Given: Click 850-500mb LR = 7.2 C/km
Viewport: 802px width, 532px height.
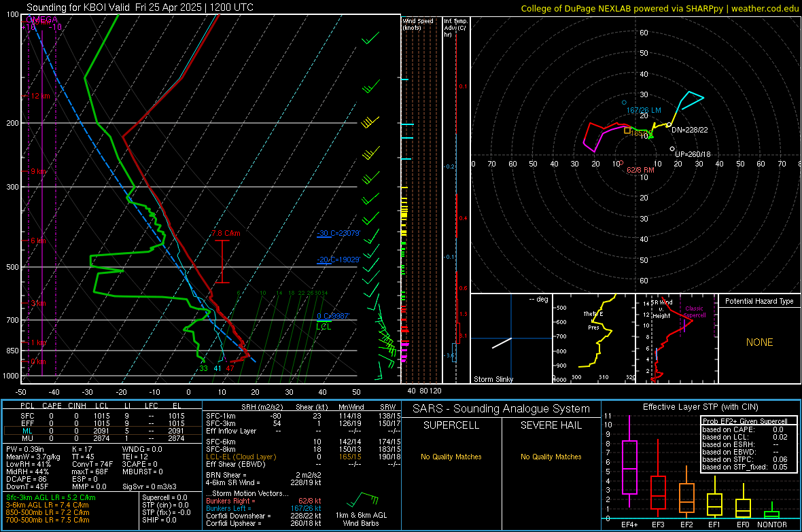Looking at the screenshot, I should click(x=48, y=512).
